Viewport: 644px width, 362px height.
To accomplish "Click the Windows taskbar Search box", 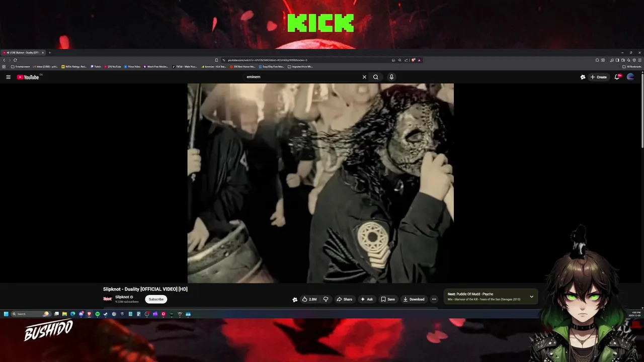I will click(31, 314).
